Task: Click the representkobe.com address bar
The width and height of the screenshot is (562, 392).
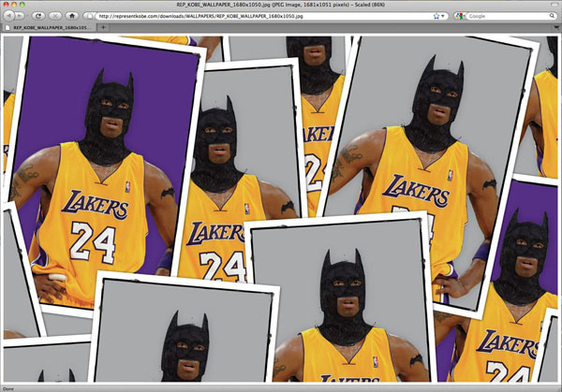Action: pos(264,16)
